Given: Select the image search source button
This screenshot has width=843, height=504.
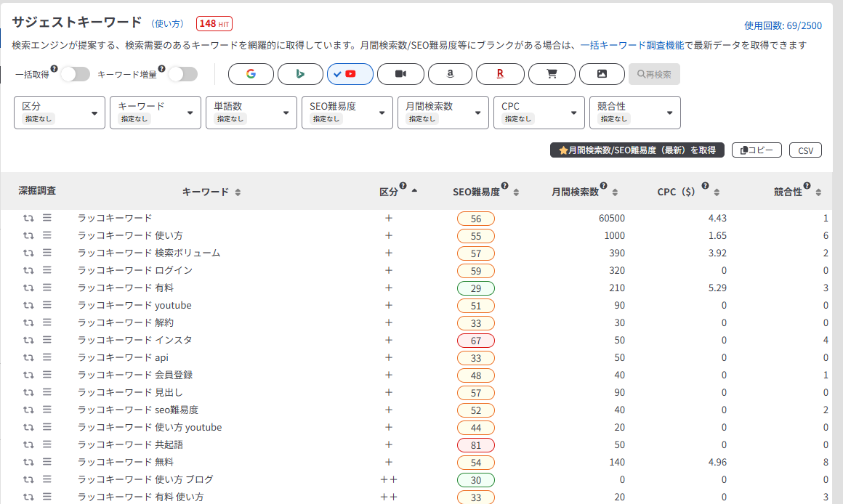Looking at the screenshot, I should click(601, 74).
